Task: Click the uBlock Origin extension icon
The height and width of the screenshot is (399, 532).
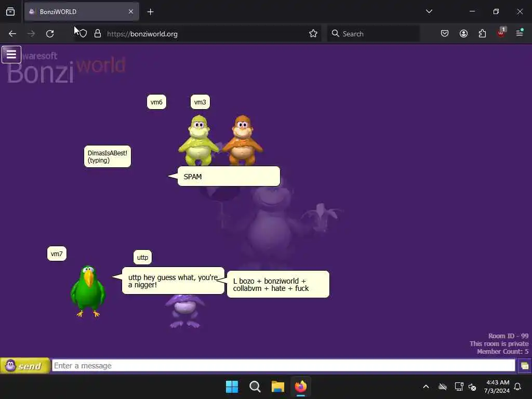Action: coord(501,33)
